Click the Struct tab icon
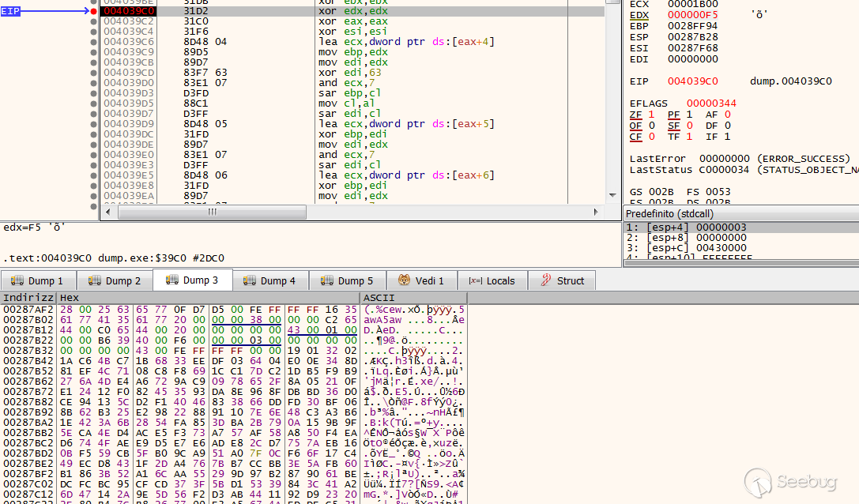 546,280
